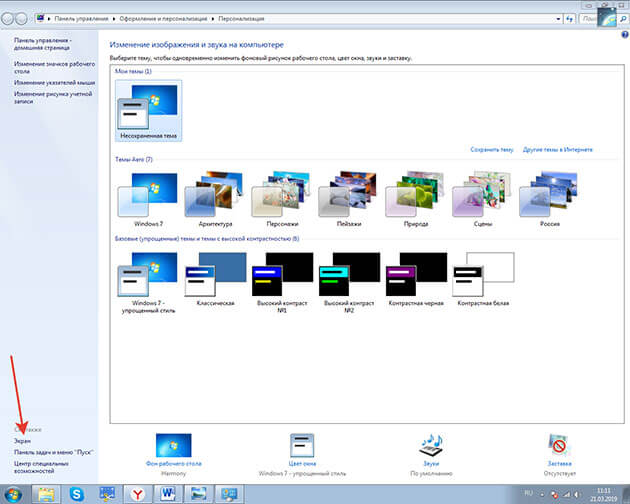Click the Заставка text link
Screen dimensions: 630x504
pyautogui.click(x=559, y=463)
